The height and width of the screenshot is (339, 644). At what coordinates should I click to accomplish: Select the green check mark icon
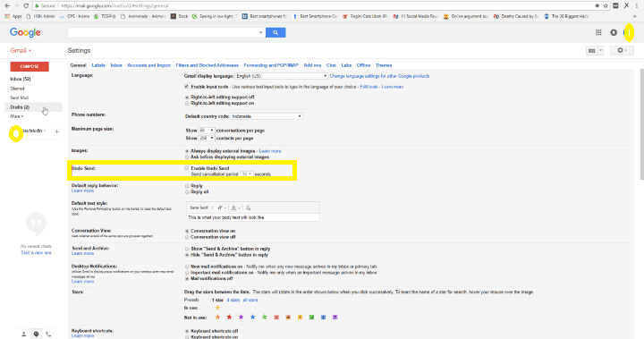coord(312,318)
